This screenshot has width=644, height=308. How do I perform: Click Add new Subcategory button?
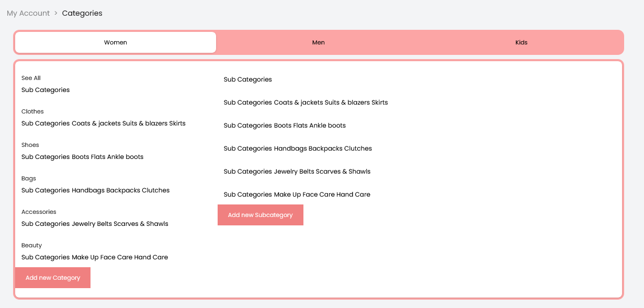pos(261,215)
